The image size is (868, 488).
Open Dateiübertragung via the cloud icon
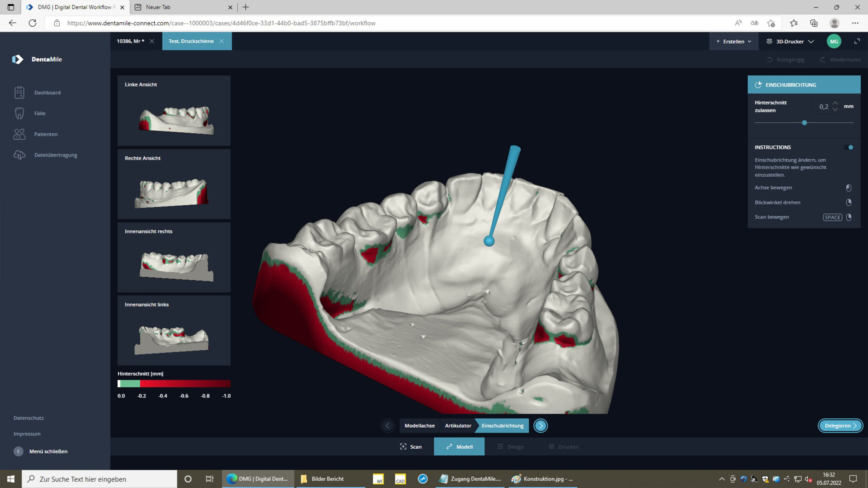pos(19,155)
